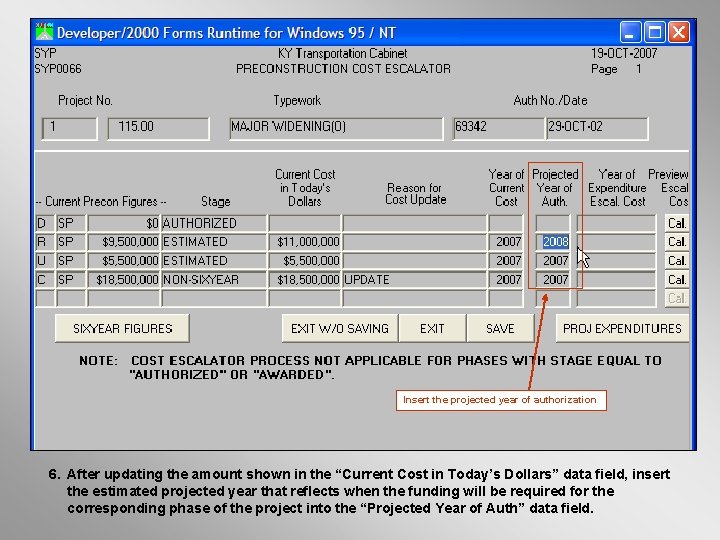This screenshot has height=540, width=720.
Task: Click Reason for Cost Update field showing UPDATE
Action: pyautogui.click(x=414, y=280)
